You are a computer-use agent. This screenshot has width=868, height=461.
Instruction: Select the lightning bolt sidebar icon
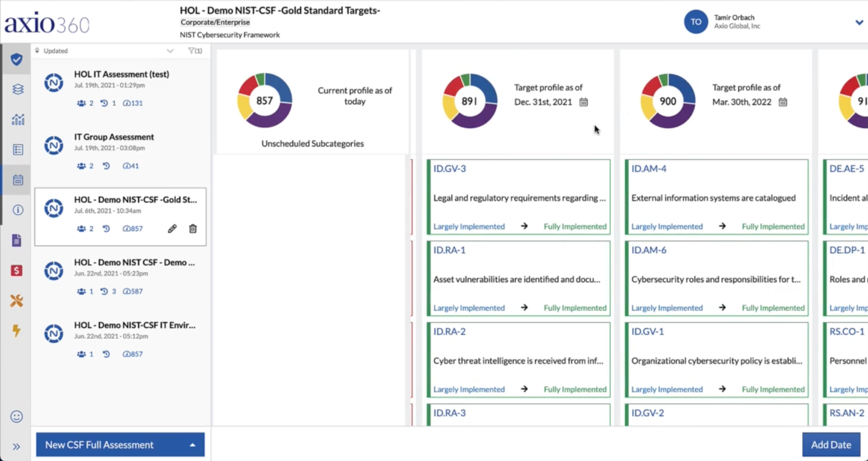pyautogui.click(x=17, y=330)
